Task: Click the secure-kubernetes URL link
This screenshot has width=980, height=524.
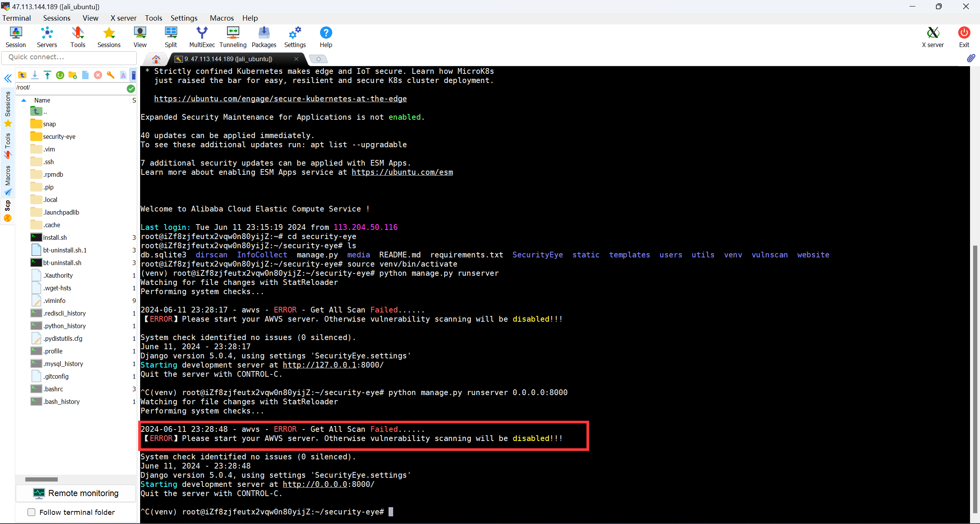Action: click(280, 98)
